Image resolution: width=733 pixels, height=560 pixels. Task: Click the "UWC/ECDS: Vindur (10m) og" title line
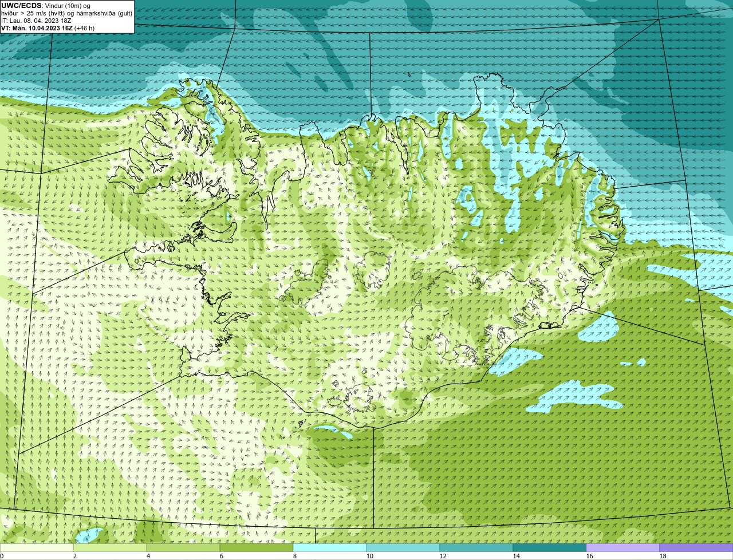46,6
